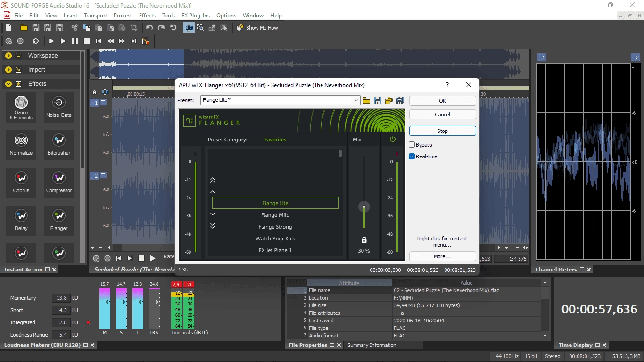Click the Cut scissors toolbar icon
This screenshot has width=644, height=362.
coord(74,28)
